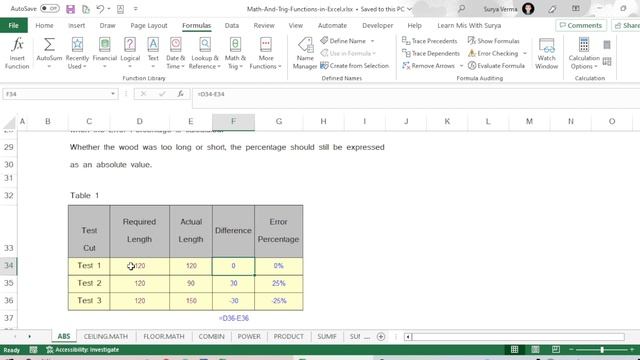Open the File tab
640x360 pixels.
click(13, 25)
